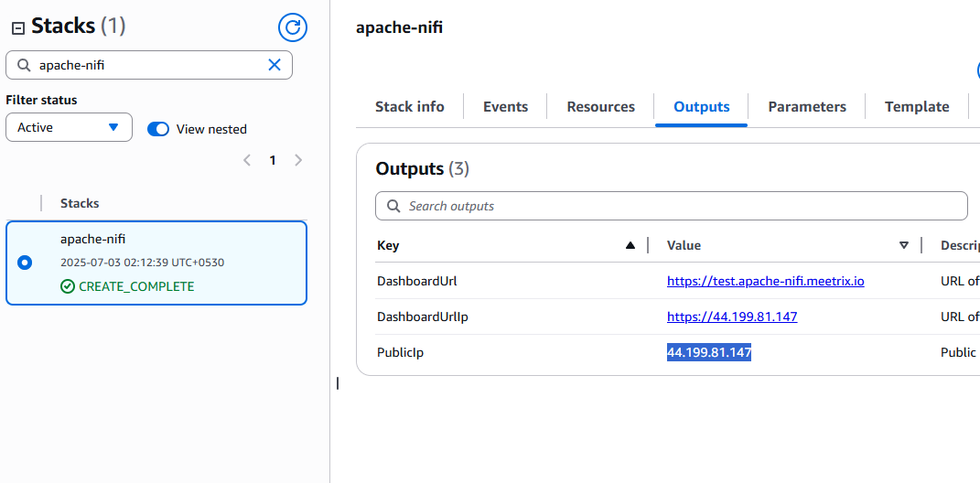Click the highlighted PublicIp value 44.199.81.147

(x=709, y=352)
